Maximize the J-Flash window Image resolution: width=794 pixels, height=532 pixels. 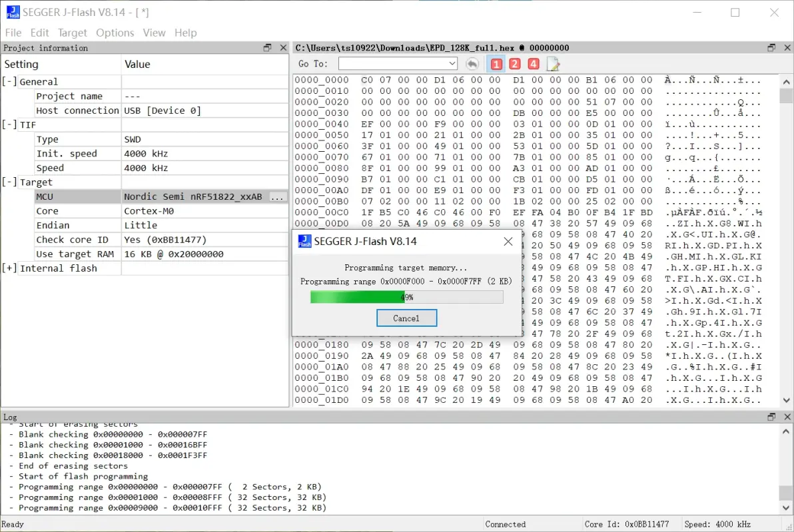pyautogui.click(x=735, y=12)
